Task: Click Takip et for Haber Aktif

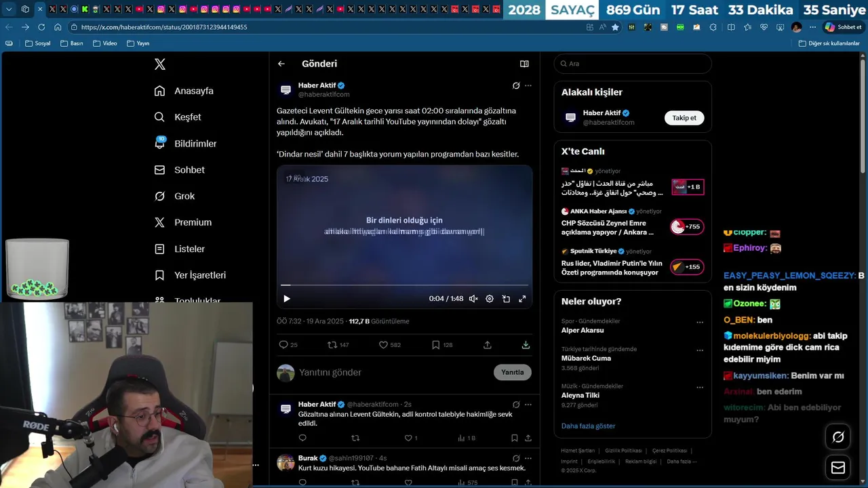Action: (x=684, y=118)
